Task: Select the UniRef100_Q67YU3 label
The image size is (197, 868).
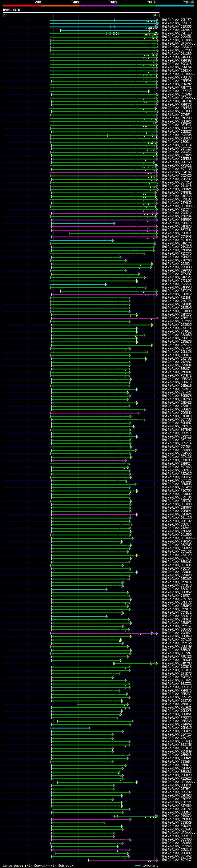Action: (x=177, y=50)
